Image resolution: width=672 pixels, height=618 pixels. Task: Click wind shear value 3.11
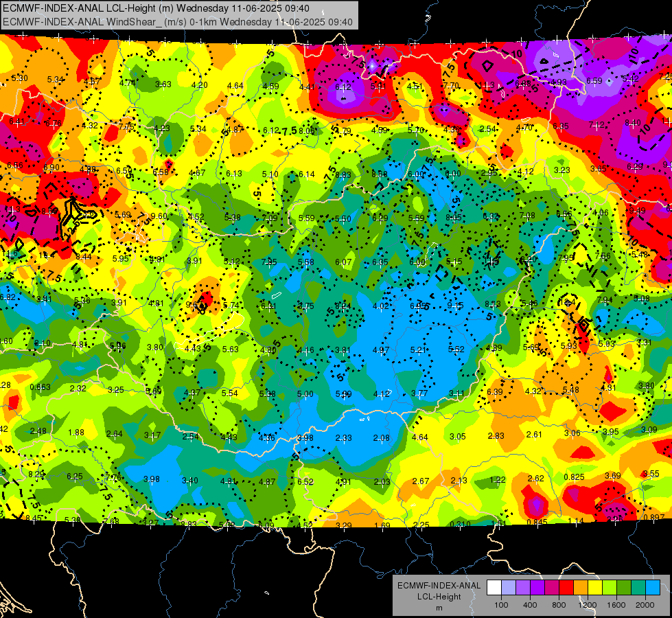coord(457,393)
